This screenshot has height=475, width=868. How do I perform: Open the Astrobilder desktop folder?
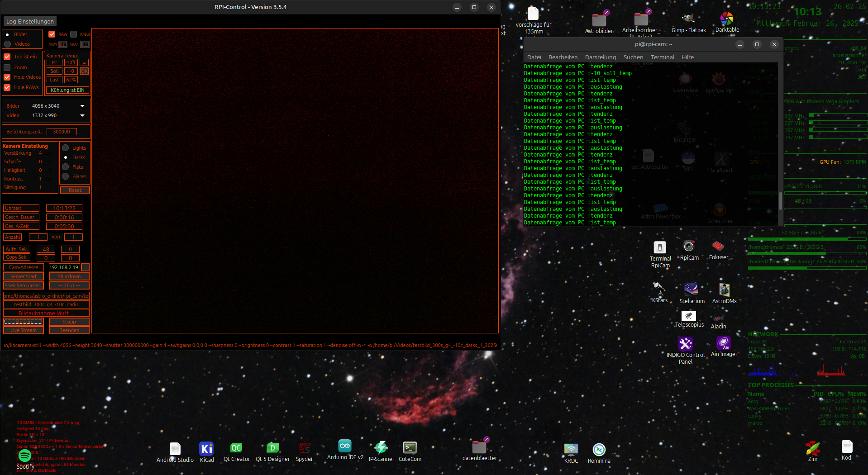599,22
